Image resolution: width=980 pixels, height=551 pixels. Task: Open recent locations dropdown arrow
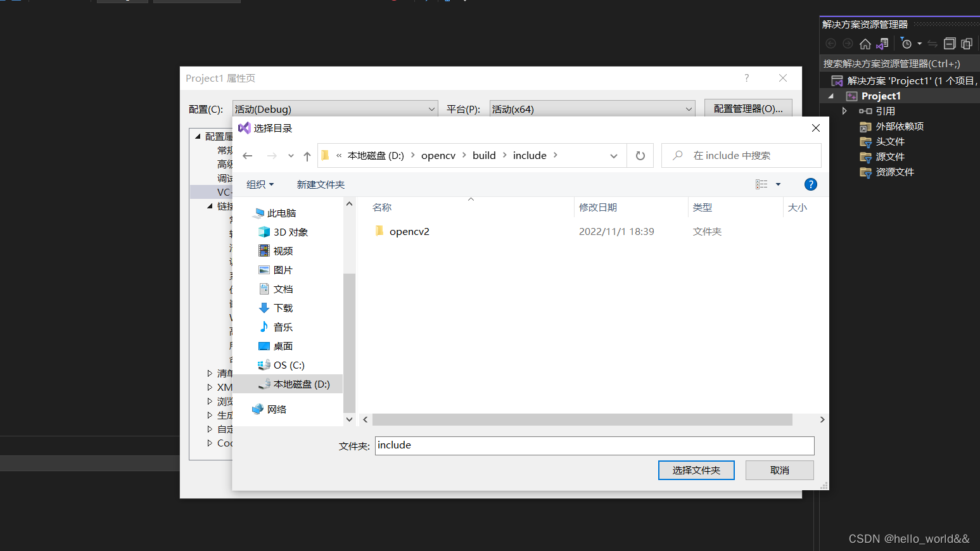tap(291, 156)
